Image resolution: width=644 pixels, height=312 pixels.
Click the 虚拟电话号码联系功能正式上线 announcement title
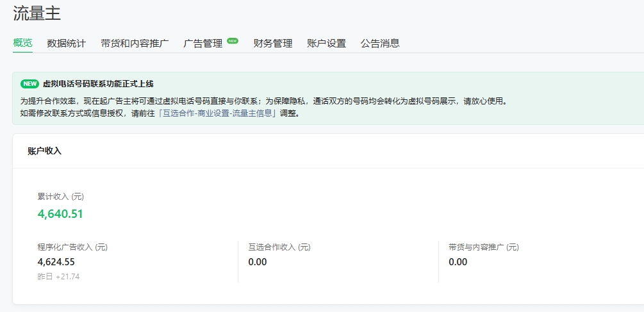98,84
